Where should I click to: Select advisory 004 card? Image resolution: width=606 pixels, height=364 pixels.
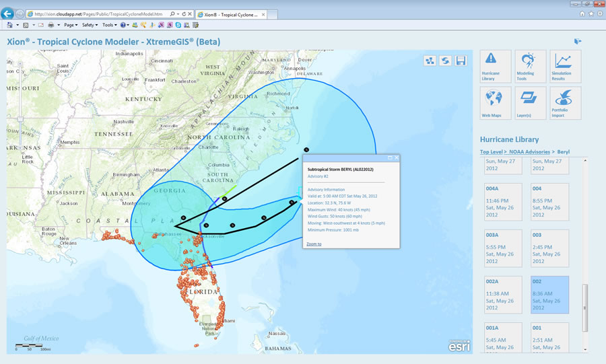click(x=549, y=202)
